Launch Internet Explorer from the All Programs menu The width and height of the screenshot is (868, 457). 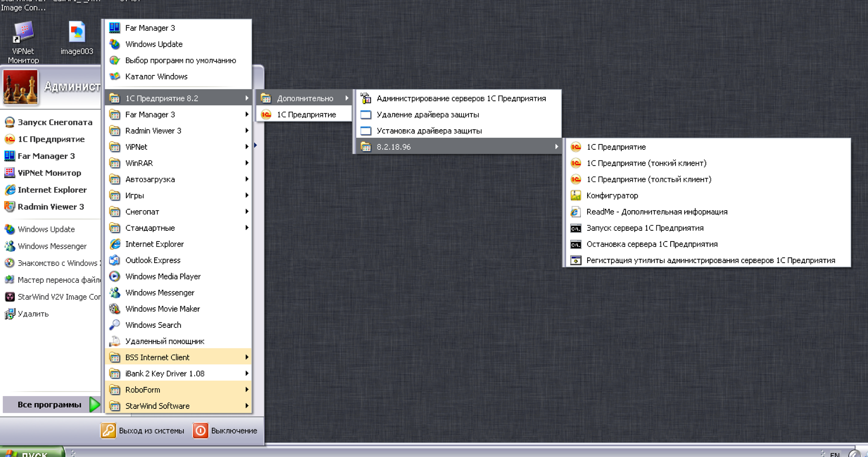[178, 244]
